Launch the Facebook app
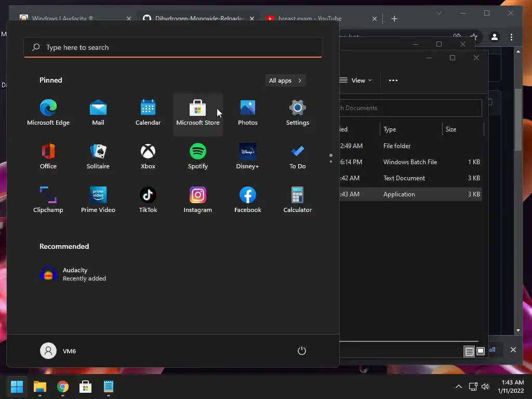532x399 pixels. pos(248,200)
